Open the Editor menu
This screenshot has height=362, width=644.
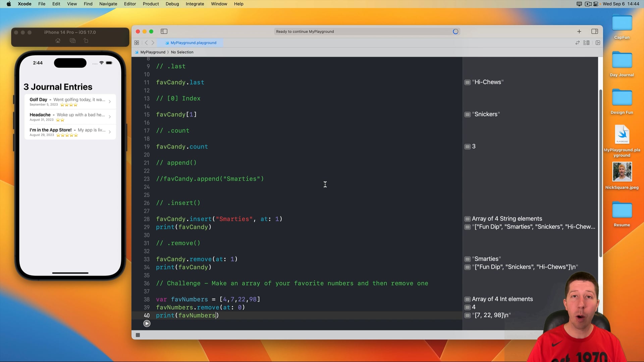coord(130,4)
